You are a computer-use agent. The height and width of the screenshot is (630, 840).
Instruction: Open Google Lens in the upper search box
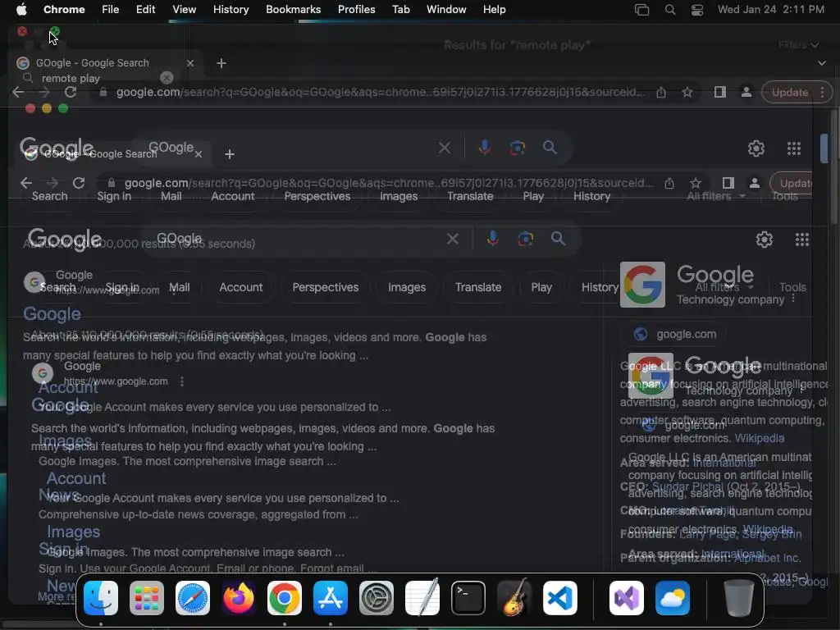517,148
